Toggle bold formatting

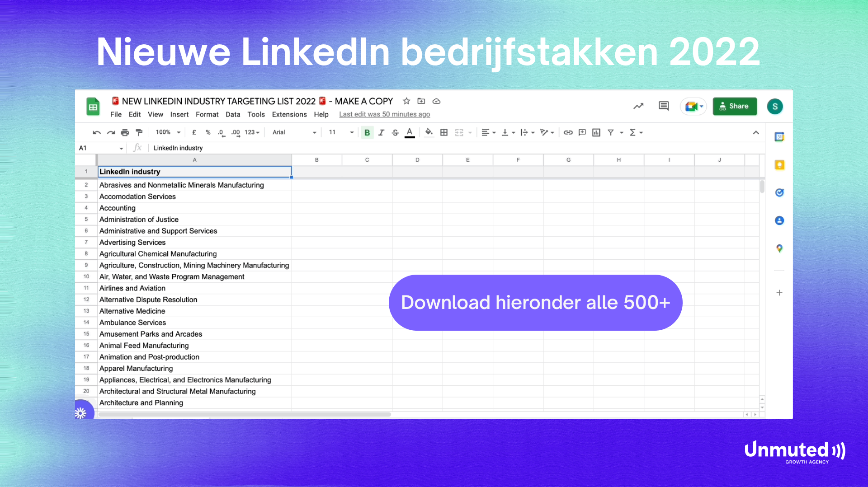[x=367, y=132]
